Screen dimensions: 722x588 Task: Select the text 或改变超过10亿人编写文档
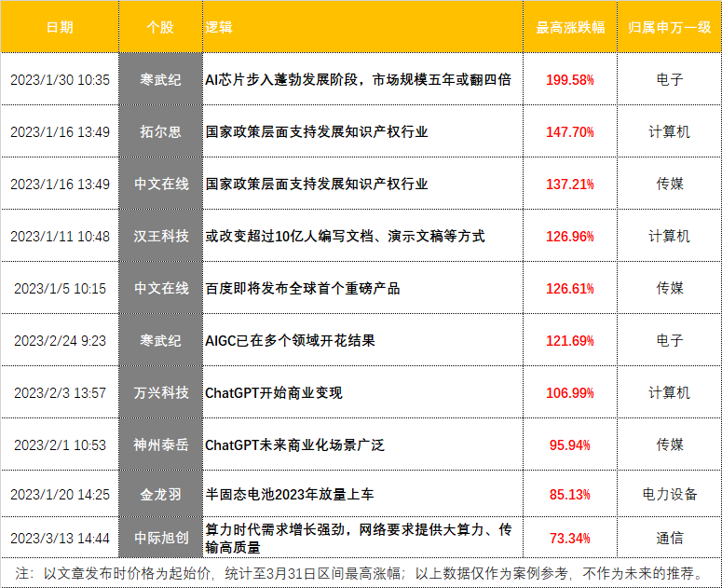289,236
